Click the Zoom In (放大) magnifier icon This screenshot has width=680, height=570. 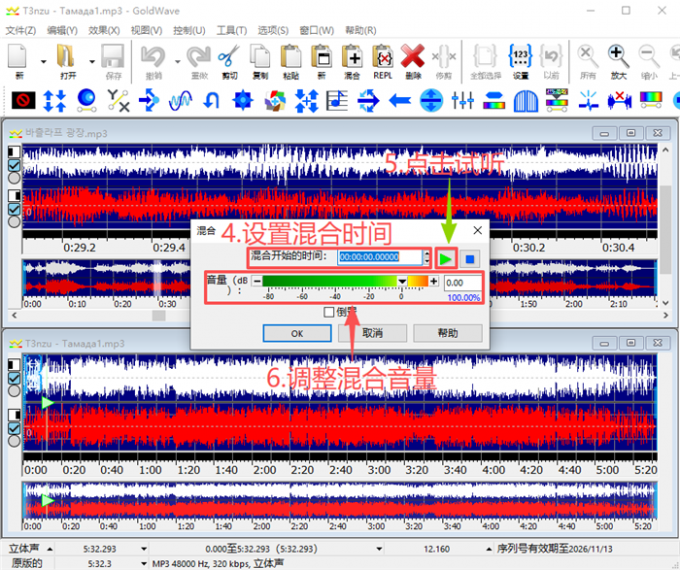pos(619,57)
